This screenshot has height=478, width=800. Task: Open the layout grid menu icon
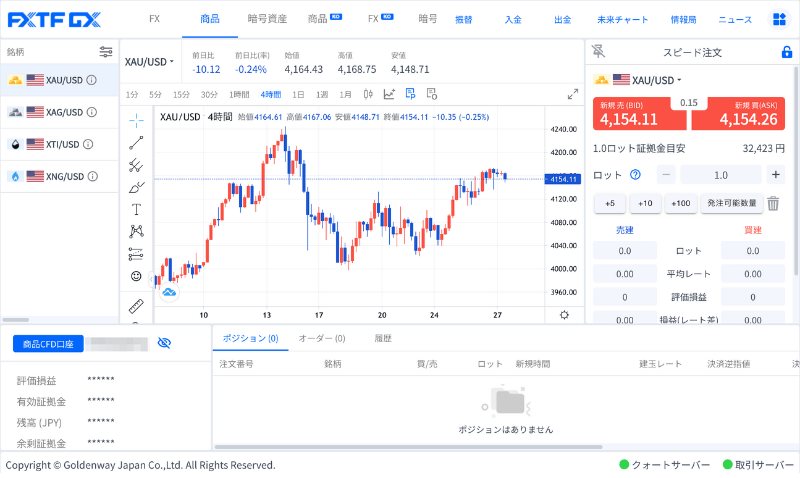point(780,19)
